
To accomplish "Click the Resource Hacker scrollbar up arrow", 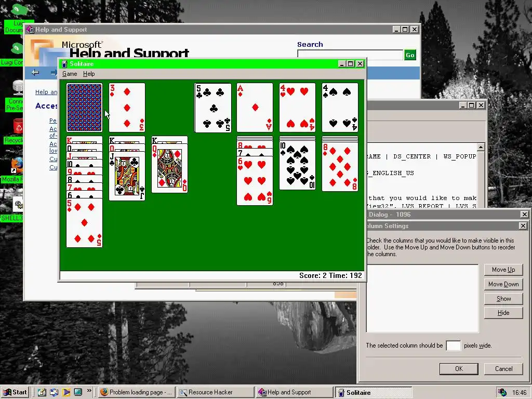I will point(481,147).
